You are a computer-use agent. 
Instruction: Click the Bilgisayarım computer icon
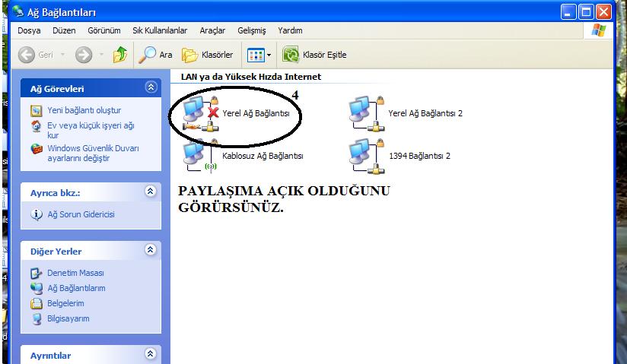(37, 319)
